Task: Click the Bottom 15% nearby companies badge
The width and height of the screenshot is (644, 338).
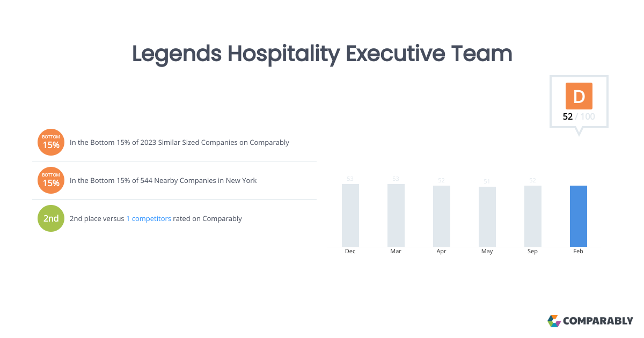Action: (51, 180)
